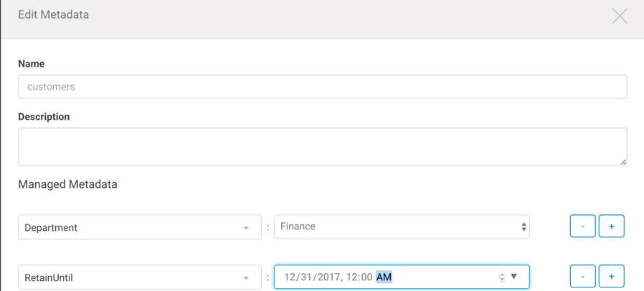Expand the RetainUntil key dropdown
The height and width of the screenshot is (291, 644).
[139, 277]
